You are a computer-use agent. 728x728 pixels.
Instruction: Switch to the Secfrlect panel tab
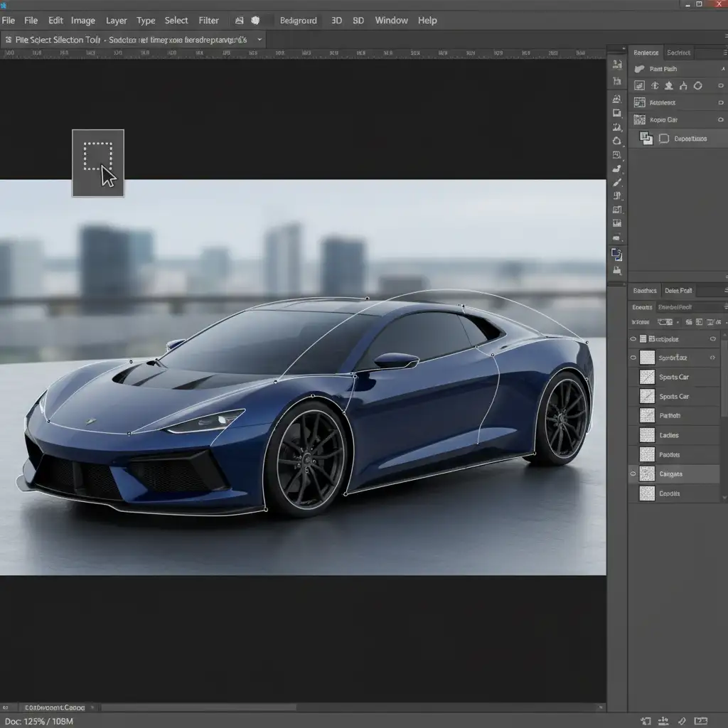click(679, 53)
